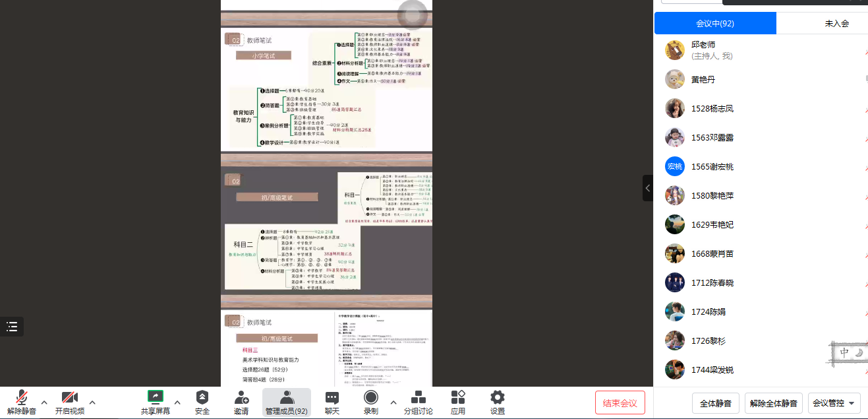Click Manage Members (管理成员) icon
The width and height of the screenshot is (868, 419).
click(287, 397)
